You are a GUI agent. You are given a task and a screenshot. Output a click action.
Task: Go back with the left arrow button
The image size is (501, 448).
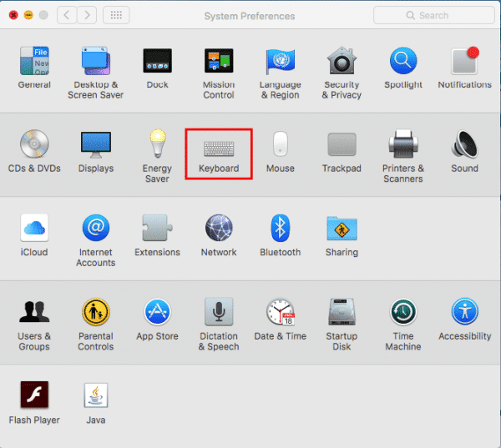67,15
